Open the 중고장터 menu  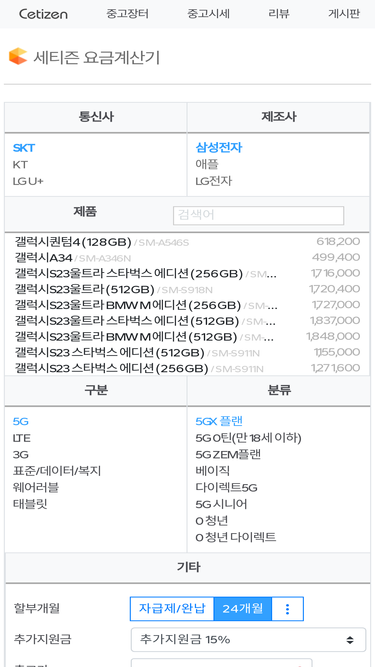pos(128,14)
